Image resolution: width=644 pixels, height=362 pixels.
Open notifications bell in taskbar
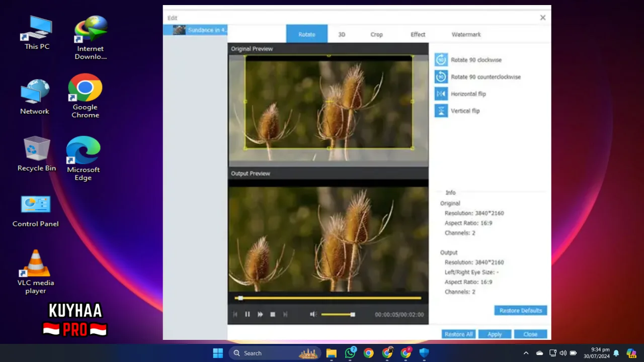pos(616,353)
